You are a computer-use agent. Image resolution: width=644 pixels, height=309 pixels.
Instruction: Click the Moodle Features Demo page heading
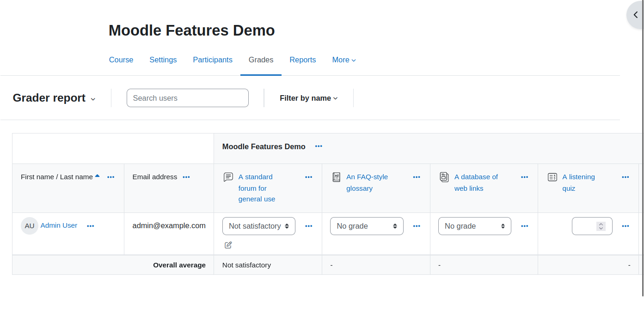coord(192,30)
